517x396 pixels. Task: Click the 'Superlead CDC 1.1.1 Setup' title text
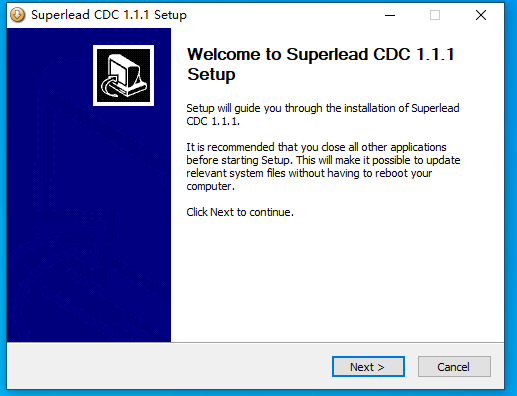pos(109,15)
